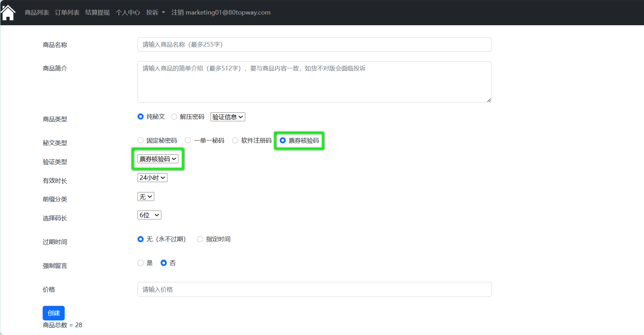The width and height of the screenshot is (644, 335).
Task: Choose 指定时间 expiration option
Action: 200,239
